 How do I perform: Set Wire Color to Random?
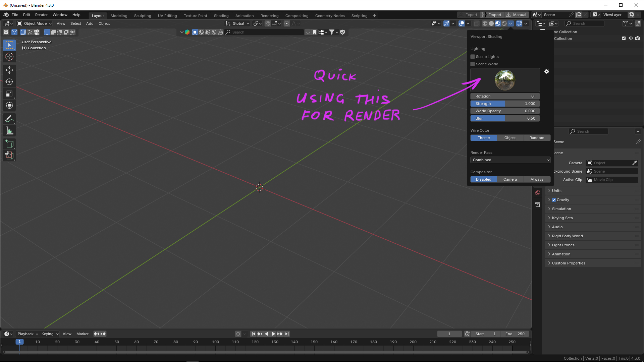point(537,138)
